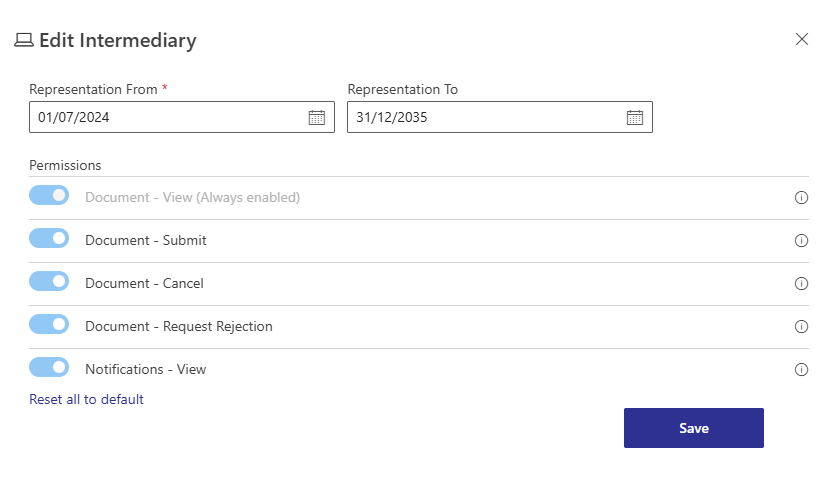Show info for Document - Submit permission
Image resolution: width=826 pixels, height=489 pixels.
[x=801, y=241]
